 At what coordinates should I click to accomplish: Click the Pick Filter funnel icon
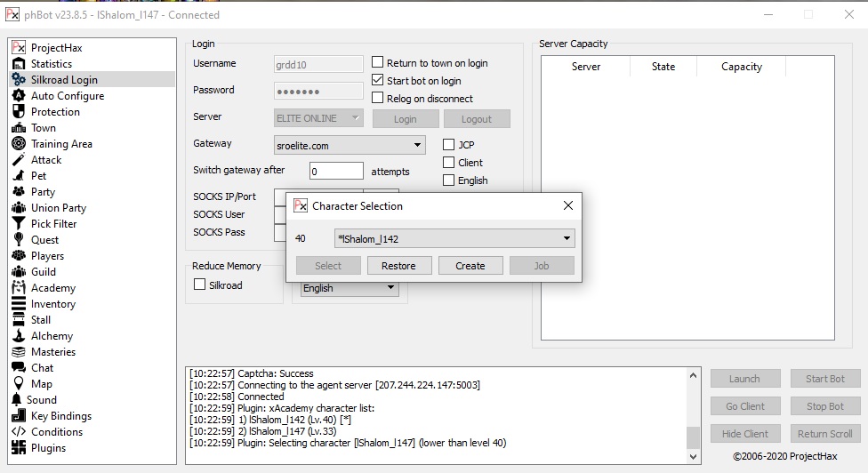(19, 224)
